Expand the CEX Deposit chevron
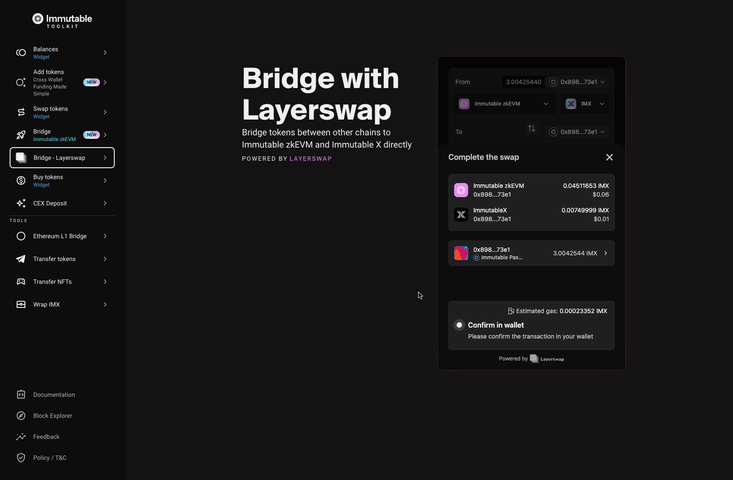This screenshot has width=733, height=480. (105, 203)
